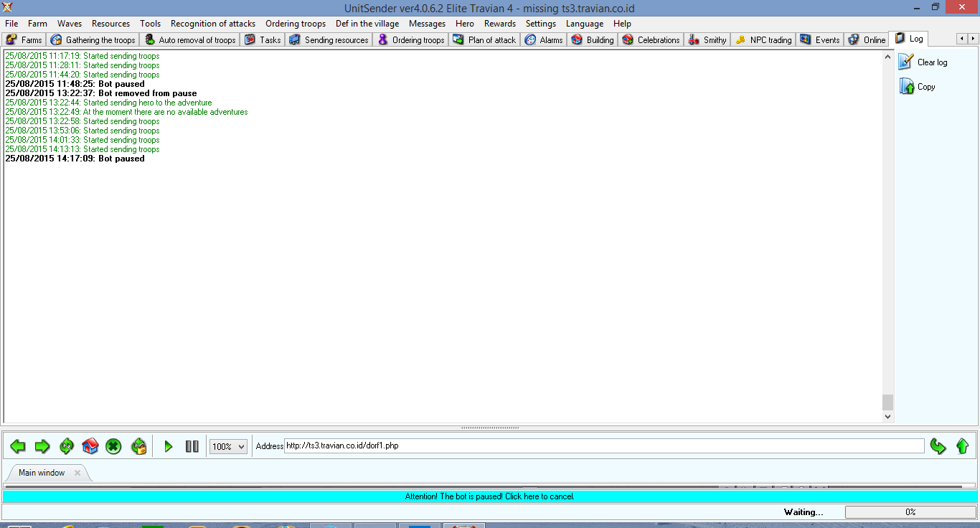Screen dimensions: 980x528
Task: Click the cyan 'bot is paused' banner to cancel
Action: click(489, 496)
